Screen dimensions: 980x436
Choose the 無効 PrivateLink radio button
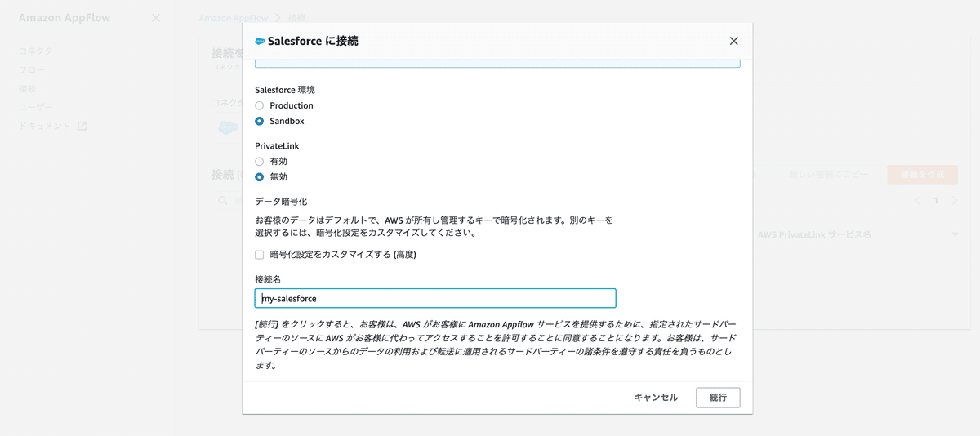pos(260,176)
